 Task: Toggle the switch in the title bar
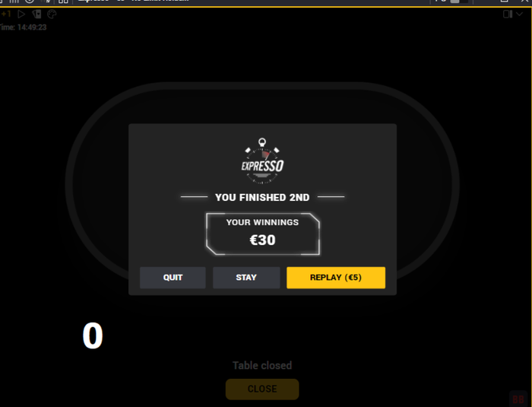tap(459, 2)
